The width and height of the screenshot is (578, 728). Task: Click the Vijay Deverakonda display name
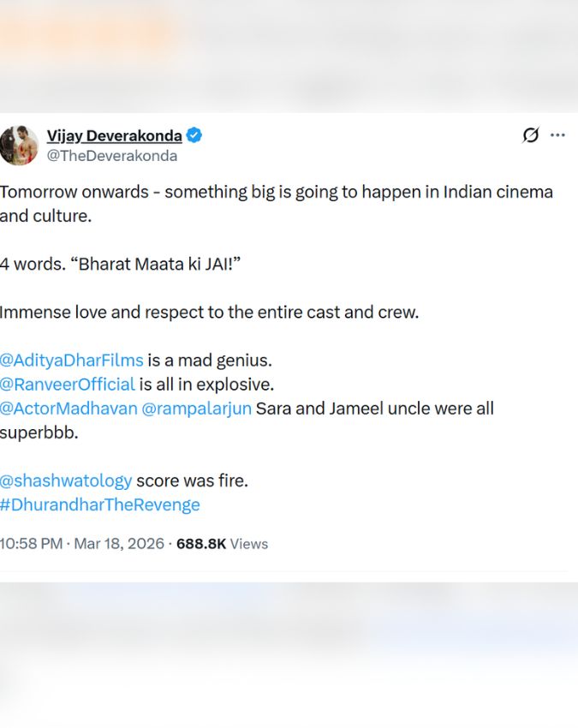pos(114,135)
